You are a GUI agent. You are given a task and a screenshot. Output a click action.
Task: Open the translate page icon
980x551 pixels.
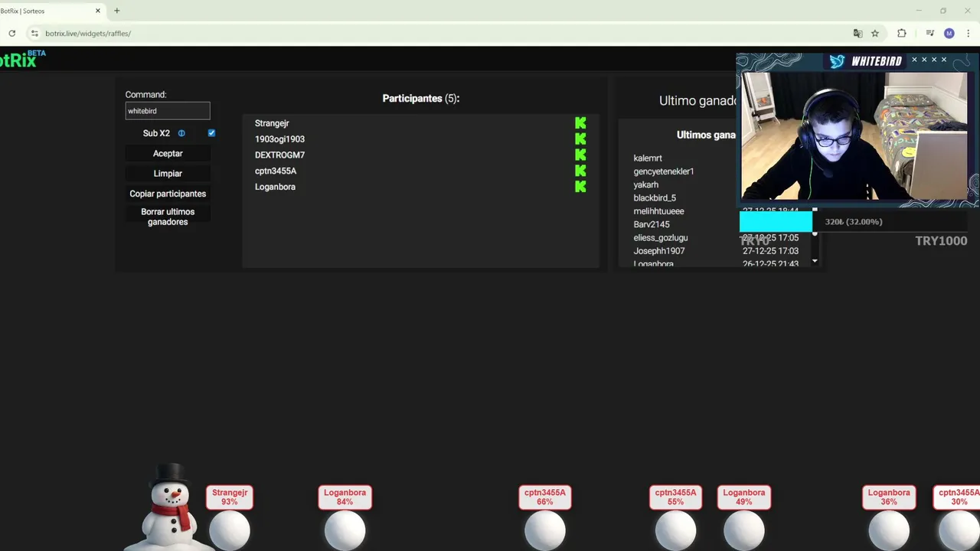857,34
